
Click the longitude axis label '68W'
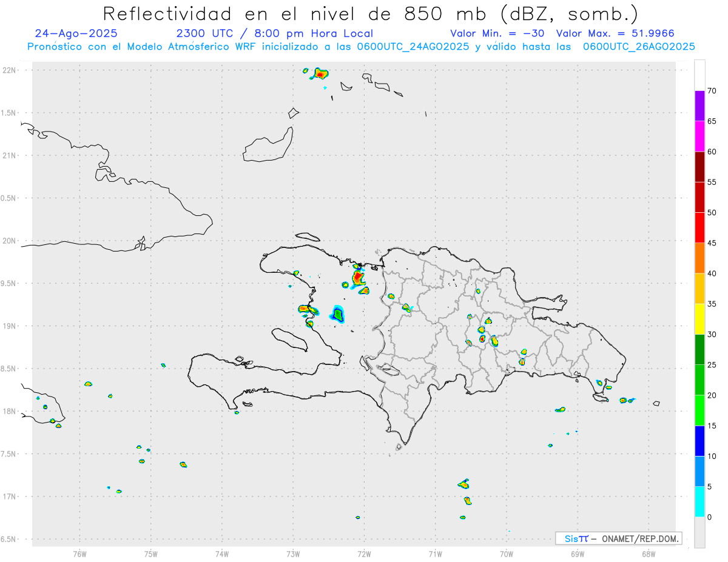pyautogui.click(x=649, y=554)
